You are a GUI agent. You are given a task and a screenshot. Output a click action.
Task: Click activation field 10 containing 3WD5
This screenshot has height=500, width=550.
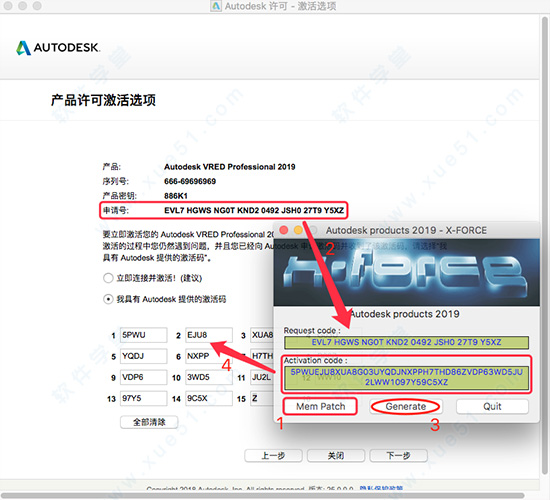(209, 377)
